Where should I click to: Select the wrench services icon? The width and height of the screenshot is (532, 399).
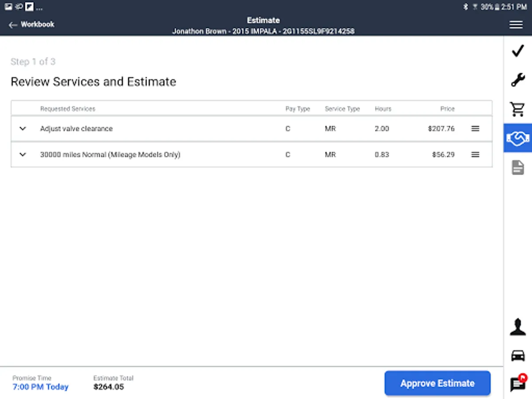(x=517, y=80)
